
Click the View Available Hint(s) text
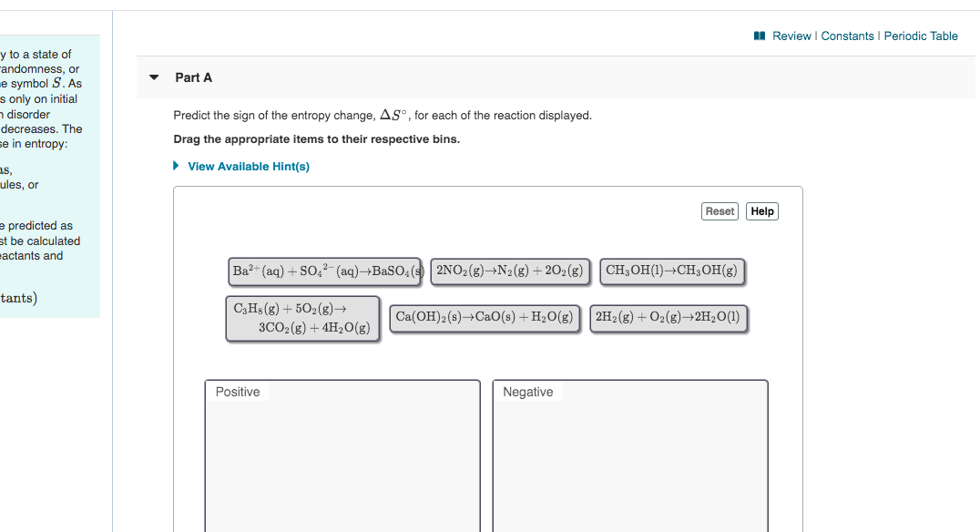coord(248,167)
